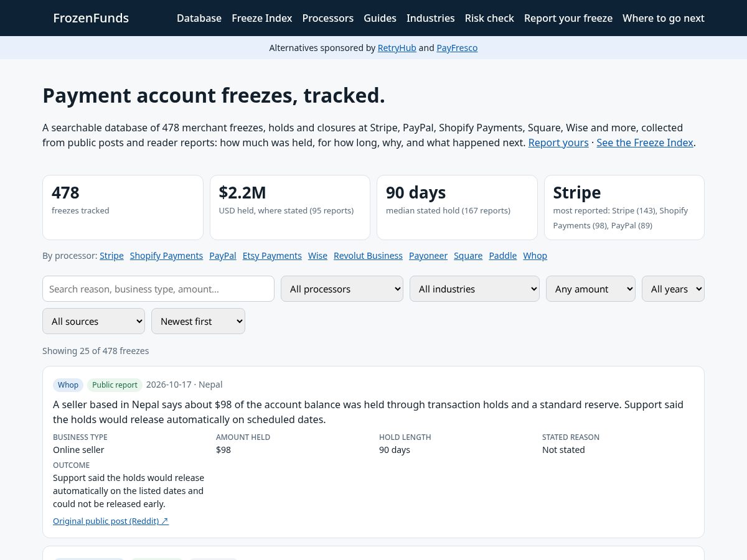The height and width of the screenshot is (560, 747).
Task: Filter by Payoneer processor link
Action: (428, 256)
